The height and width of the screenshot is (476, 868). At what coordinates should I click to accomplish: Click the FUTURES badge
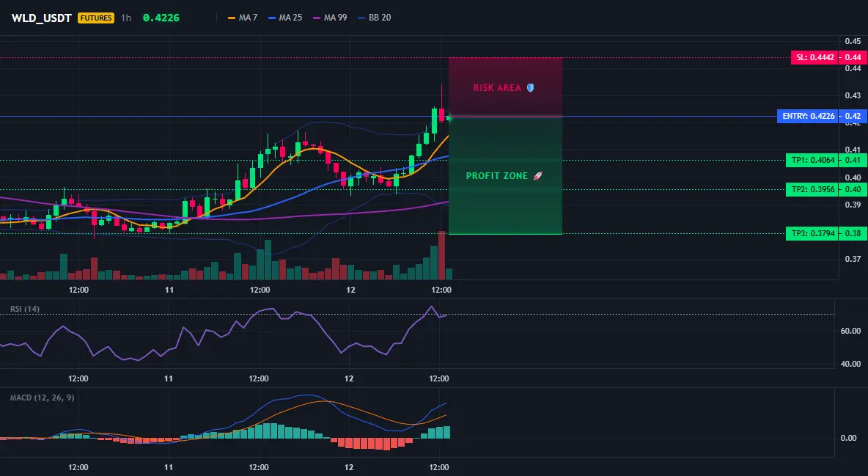click(x=96, y=18)
